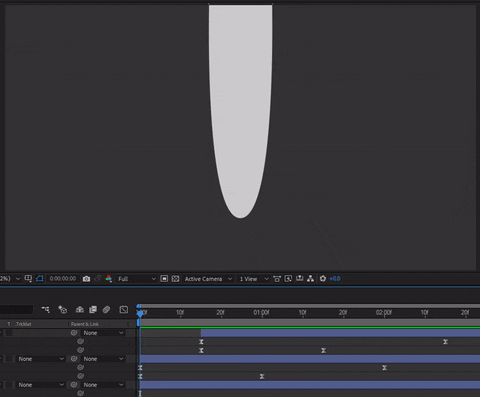This screenshot has width=480, height=397.
Task: Open the magnification ratio dropdown arrow
Action: coord(18,278)
